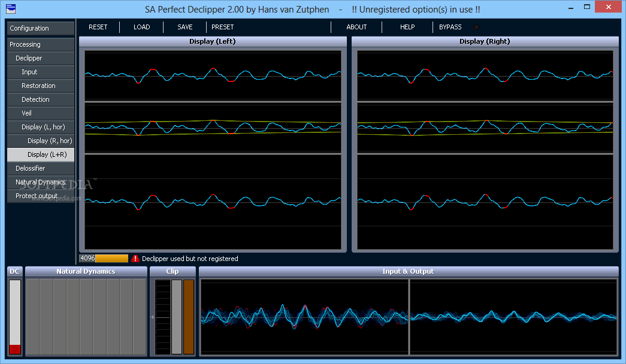Select Processing in the sidebar

click(41, 44)
